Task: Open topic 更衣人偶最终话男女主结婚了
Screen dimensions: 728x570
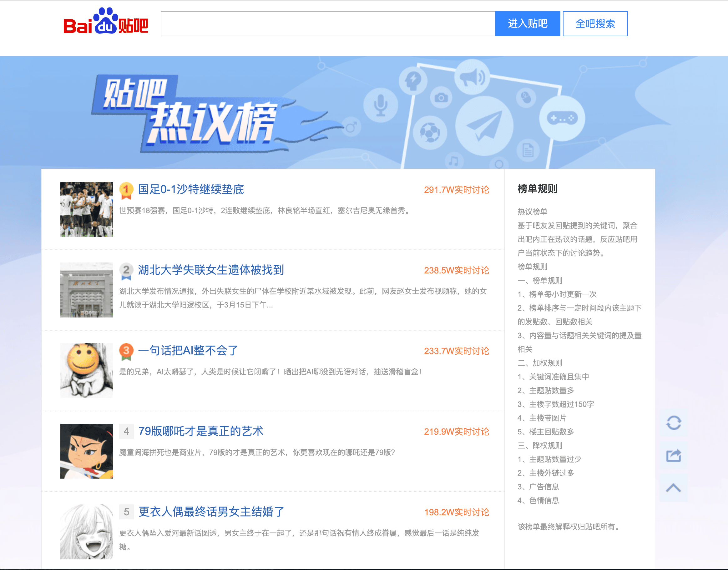Action: pyautogui.click(x=211, y=512)
